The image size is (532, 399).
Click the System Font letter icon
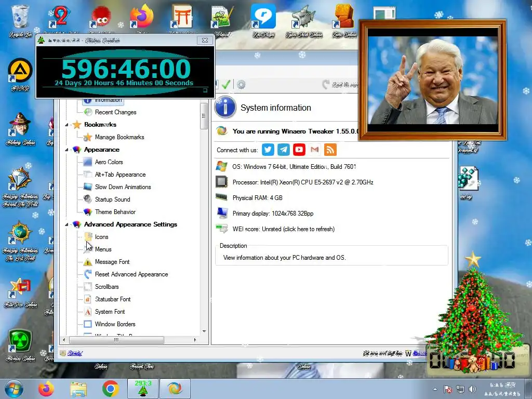[88, 312]
